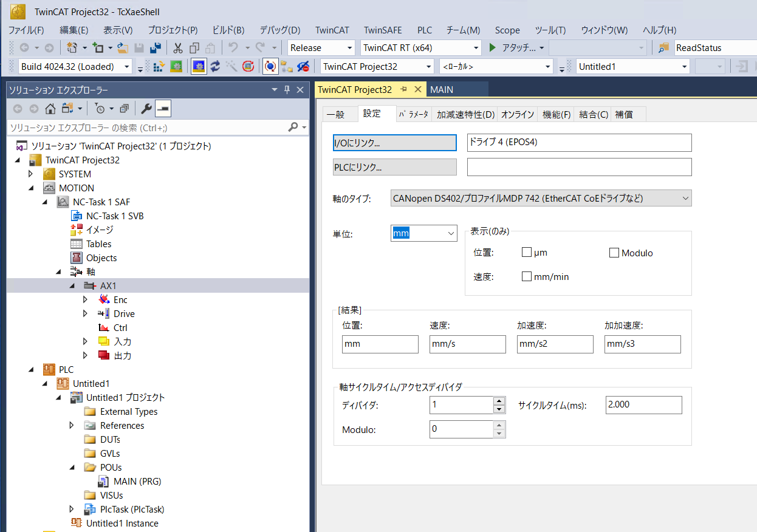Click Reload Devices toolbar icon
757x532 pixels.
click(x=215, y=67)
